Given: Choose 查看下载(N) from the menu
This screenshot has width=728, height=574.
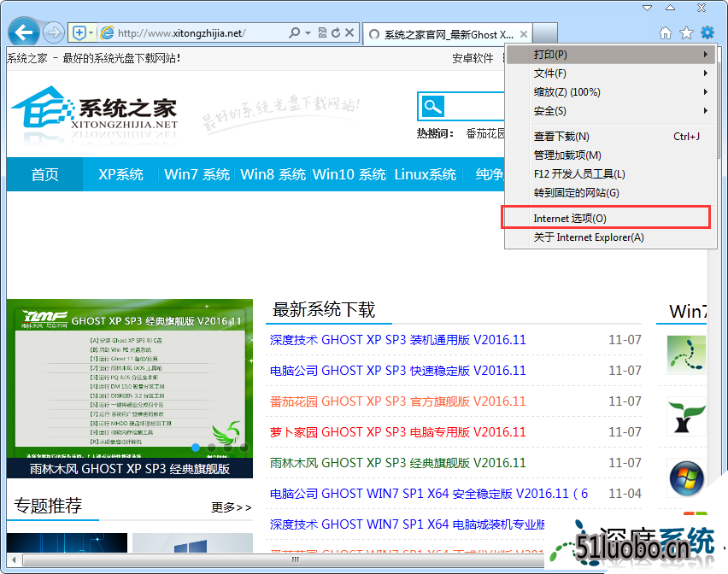Looking at the screenshot, I should click(x=610, y=137).
